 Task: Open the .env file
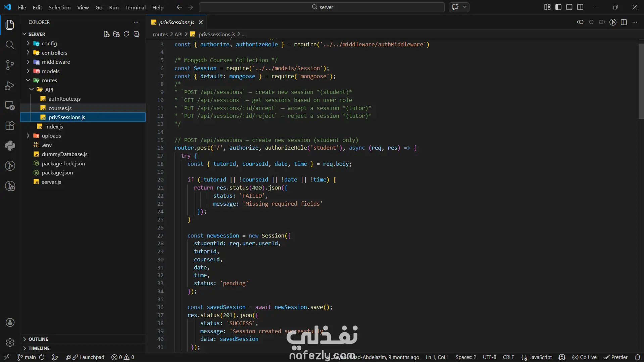pyautogui.click(x=83, y=145)
